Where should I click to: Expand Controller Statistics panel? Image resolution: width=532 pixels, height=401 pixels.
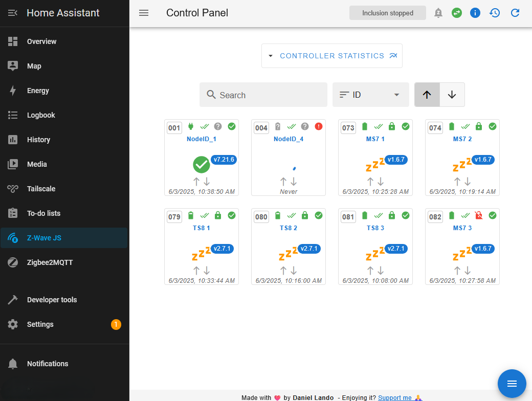coord(332,56)
